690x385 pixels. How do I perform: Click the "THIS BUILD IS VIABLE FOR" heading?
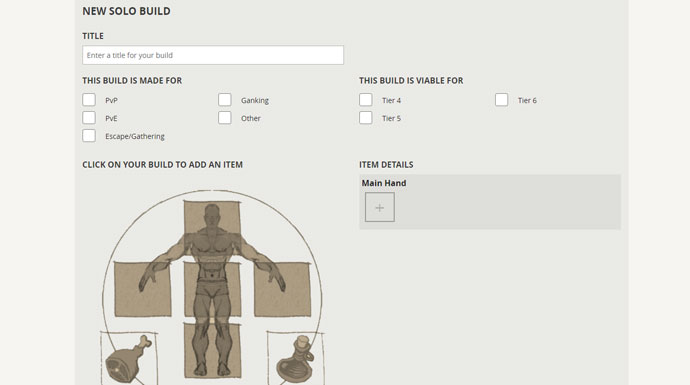411,81
